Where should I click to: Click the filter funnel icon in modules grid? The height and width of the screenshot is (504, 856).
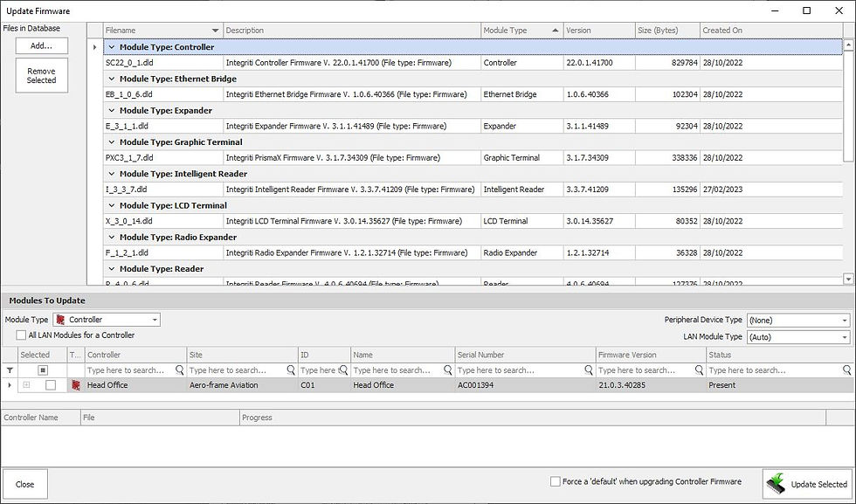tap(10, 370)
